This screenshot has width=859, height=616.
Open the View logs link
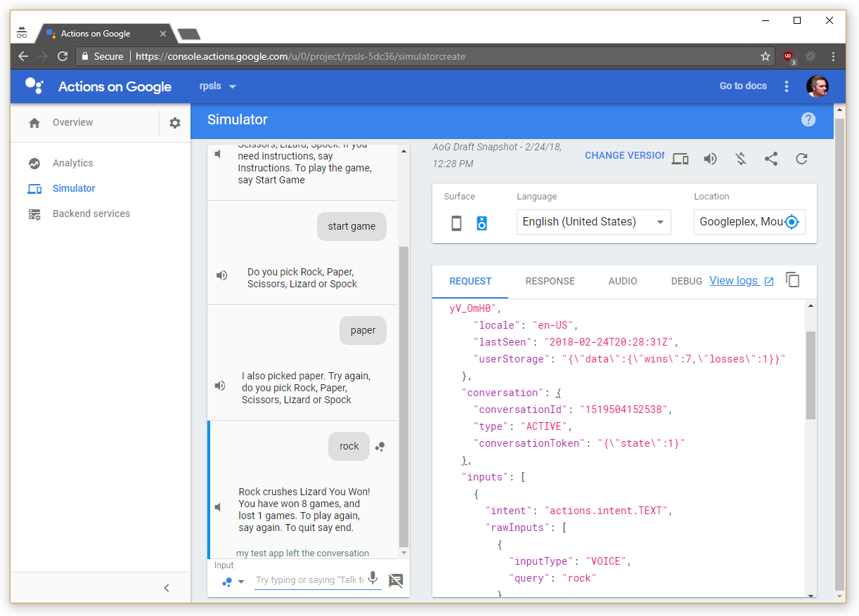(741, 281)
